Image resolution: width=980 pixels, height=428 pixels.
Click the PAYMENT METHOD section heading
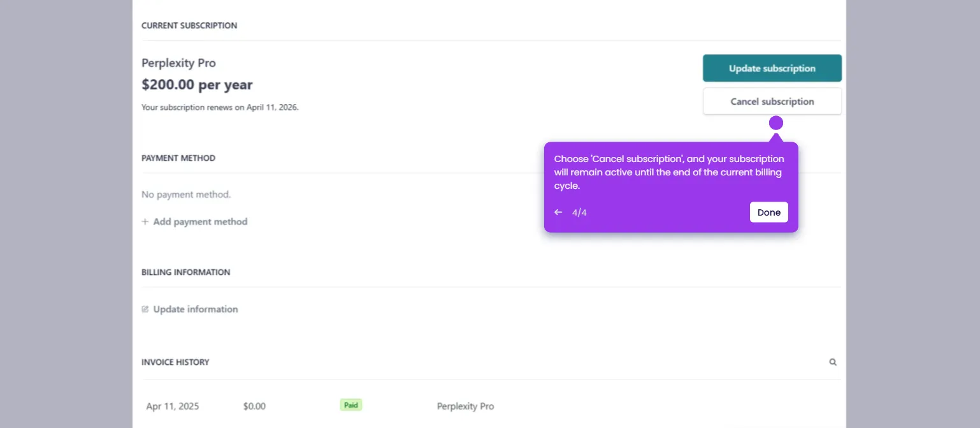[178, 158]
